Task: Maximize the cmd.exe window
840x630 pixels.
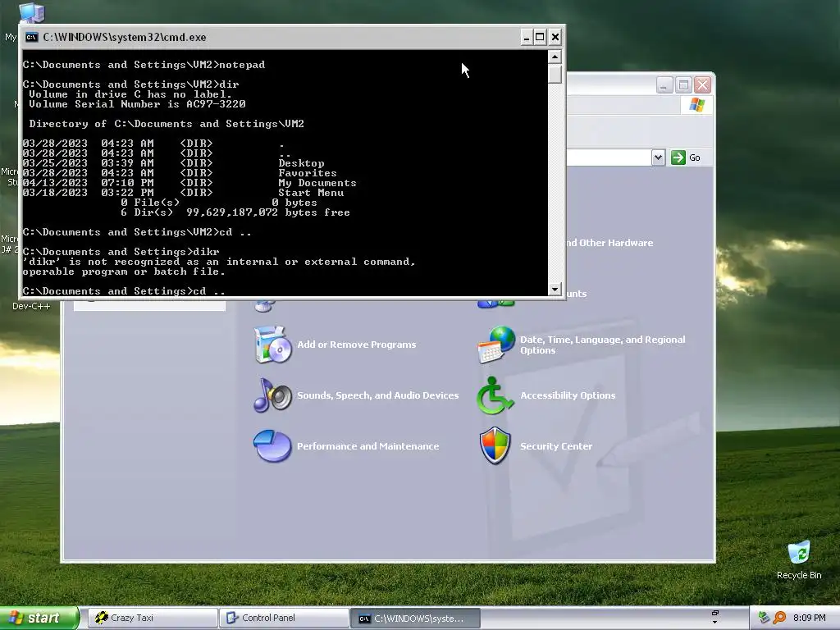Action: [540, 37]
